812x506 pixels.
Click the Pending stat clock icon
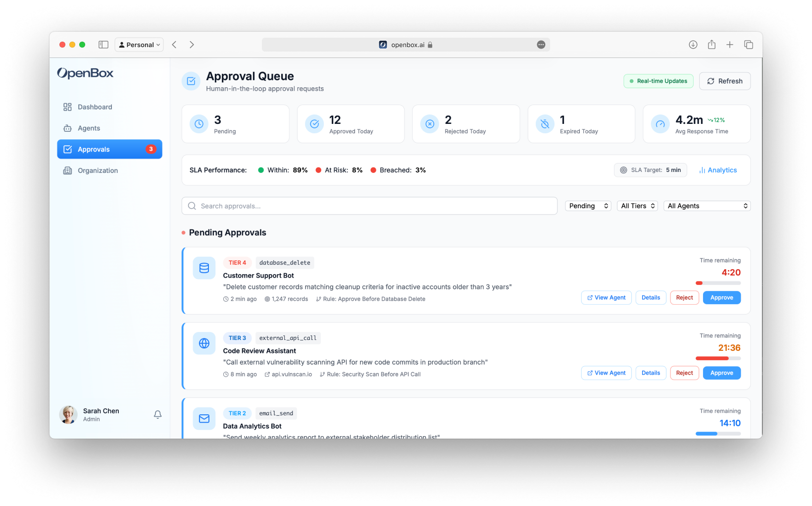tap(199, 124)
